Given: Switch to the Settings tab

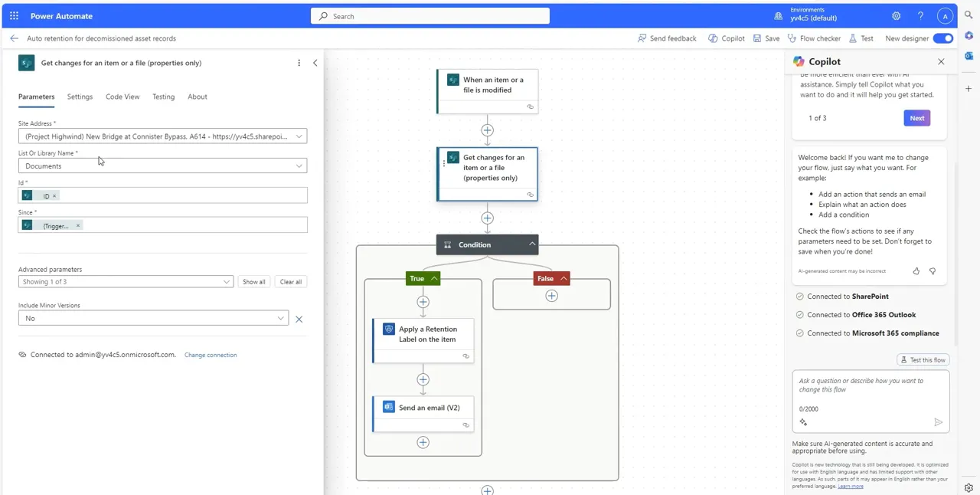Looking at the screenshot, I should tap(80, 97).
